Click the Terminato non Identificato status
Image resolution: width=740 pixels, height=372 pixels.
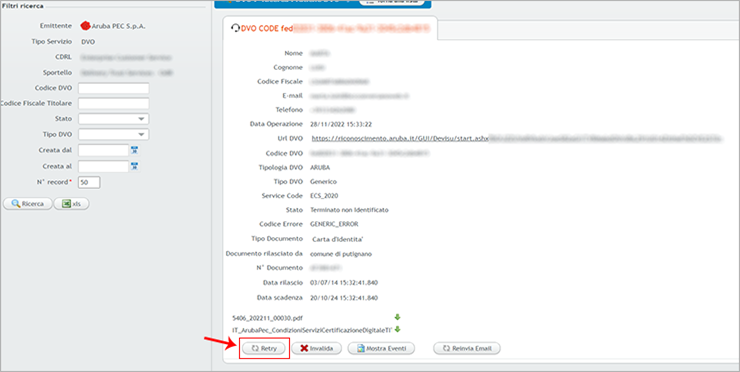(349, 210)
